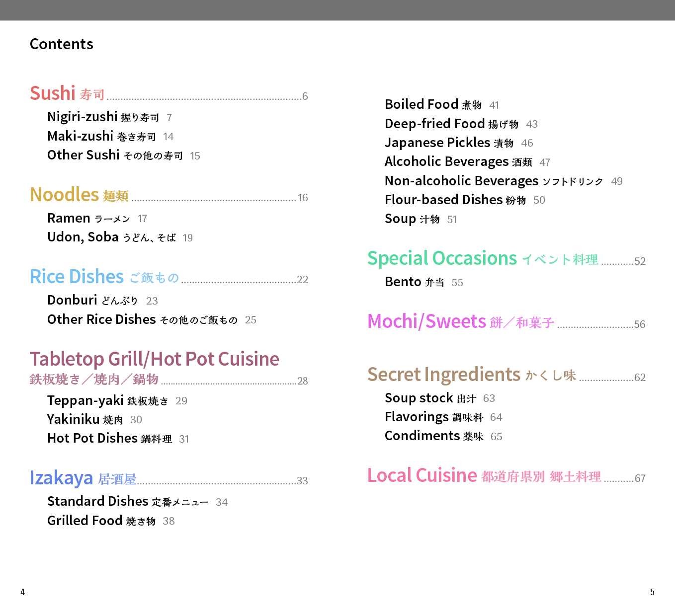The width and height of the screenshot is (675, 616).
Task: Open Tabletop Grill/Hot Pot Cuisine heading
Action: pos(169,368)
